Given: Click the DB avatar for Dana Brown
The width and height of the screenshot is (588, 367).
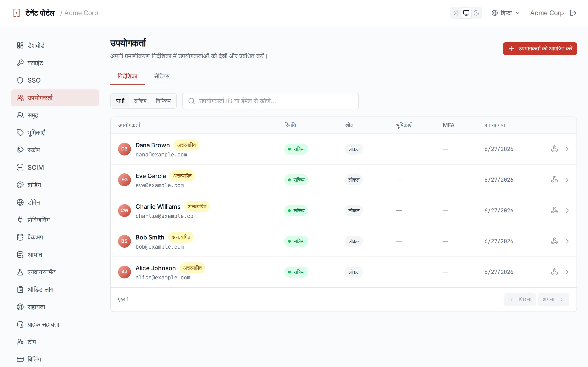Looking at the screenshot, I should click(124, 149).
